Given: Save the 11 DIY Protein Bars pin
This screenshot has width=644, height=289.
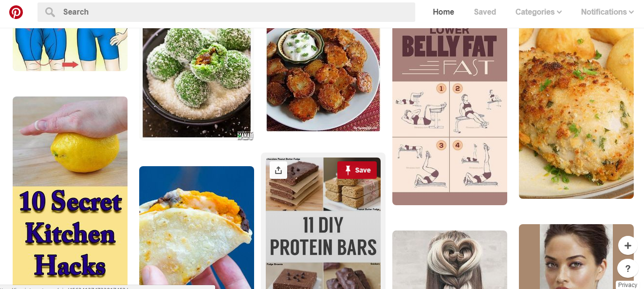Looking at the screenshot, I should 357,170.
